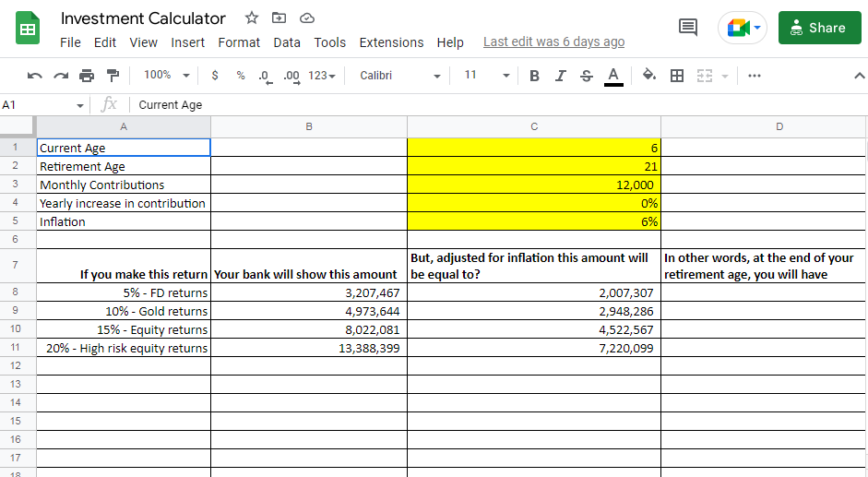Viewport: 868px width, 477px height.
Task: Open the Google Sheets home icon
Action: 28,29
